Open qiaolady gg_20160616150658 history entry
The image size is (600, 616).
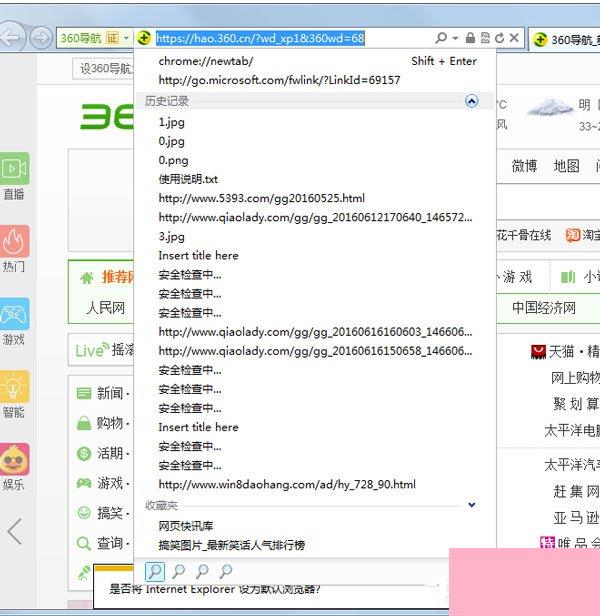click(314, 351)
